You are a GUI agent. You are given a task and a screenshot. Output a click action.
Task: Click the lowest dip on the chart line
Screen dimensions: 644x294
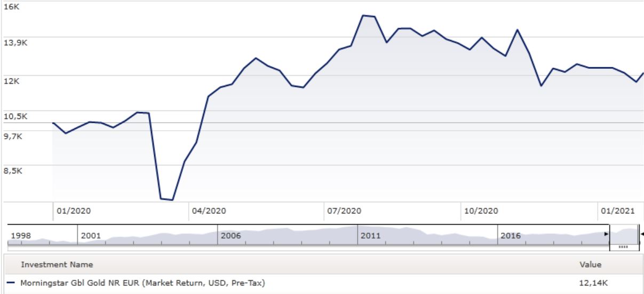[172, 200]
